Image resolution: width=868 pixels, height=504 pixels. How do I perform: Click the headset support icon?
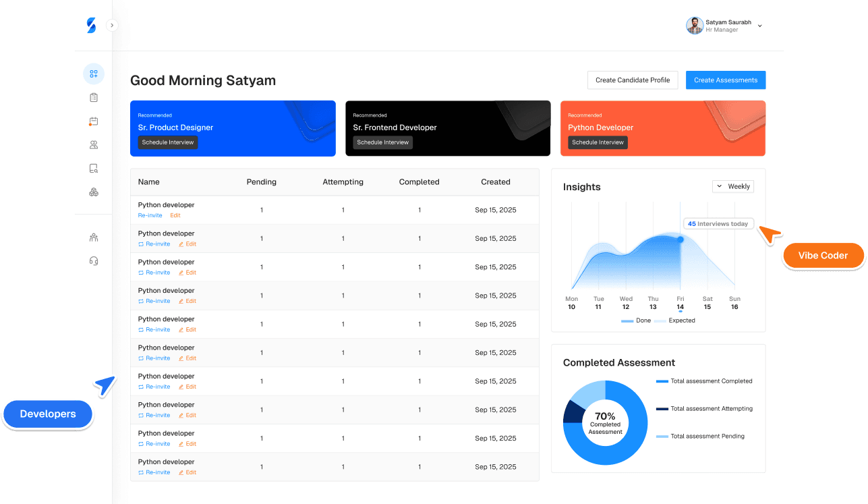tap(93, 260)
